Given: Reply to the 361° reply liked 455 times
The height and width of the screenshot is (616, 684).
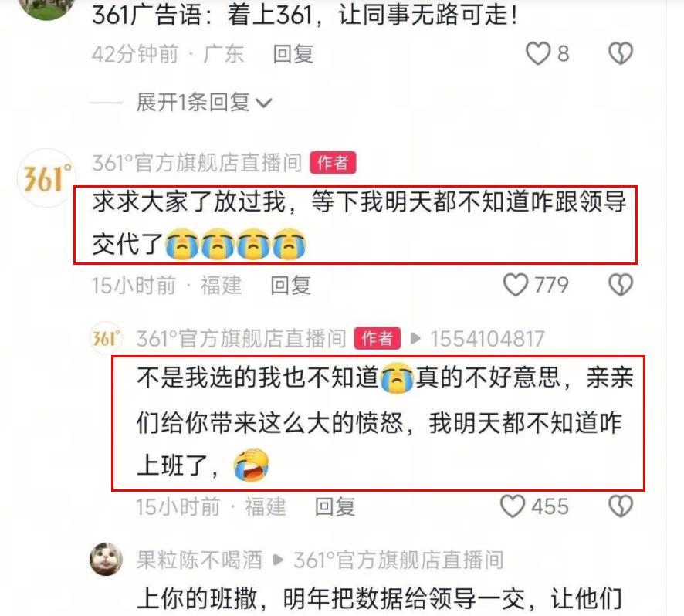Looking at the screenshot, I should (x=335, y=506).
